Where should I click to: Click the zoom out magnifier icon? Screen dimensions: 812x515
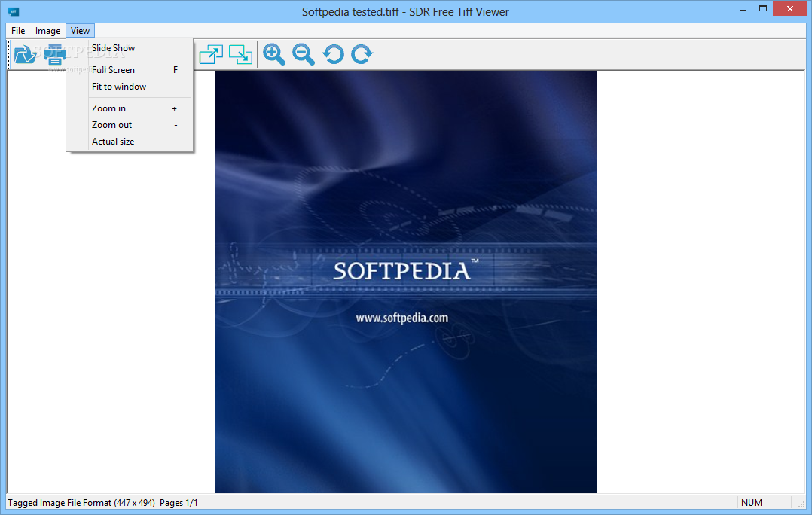click(304, 53)
